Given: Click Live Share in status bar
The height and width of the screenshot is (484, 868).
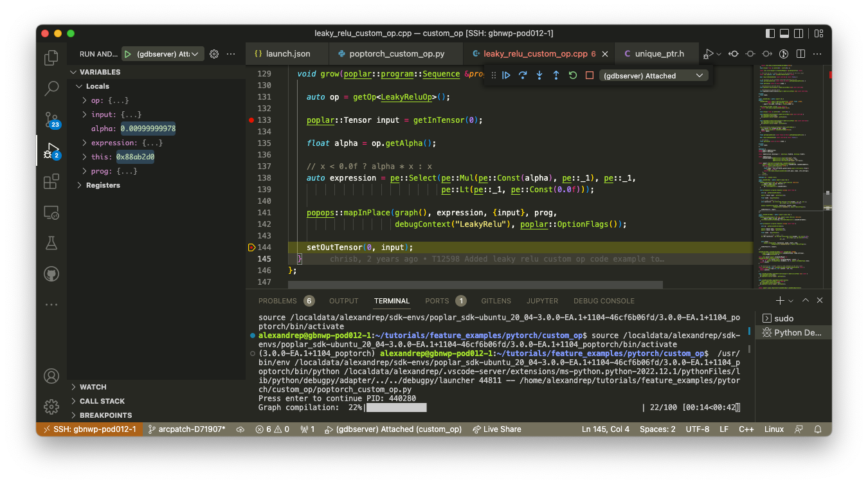Looking at the screenshot, I should click(x=496, y=429).
